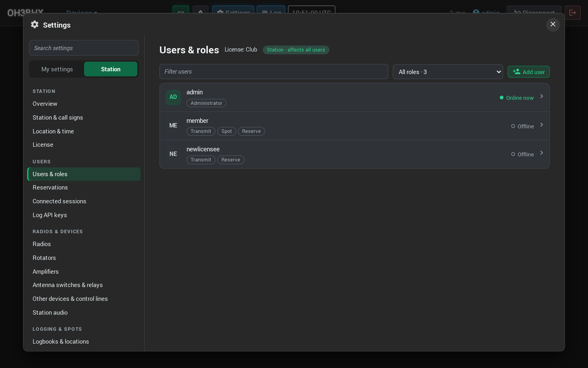This screenshot has width=588, height=368.
Task: Select Users & roles in the sidebar
Action: point(84,174)
